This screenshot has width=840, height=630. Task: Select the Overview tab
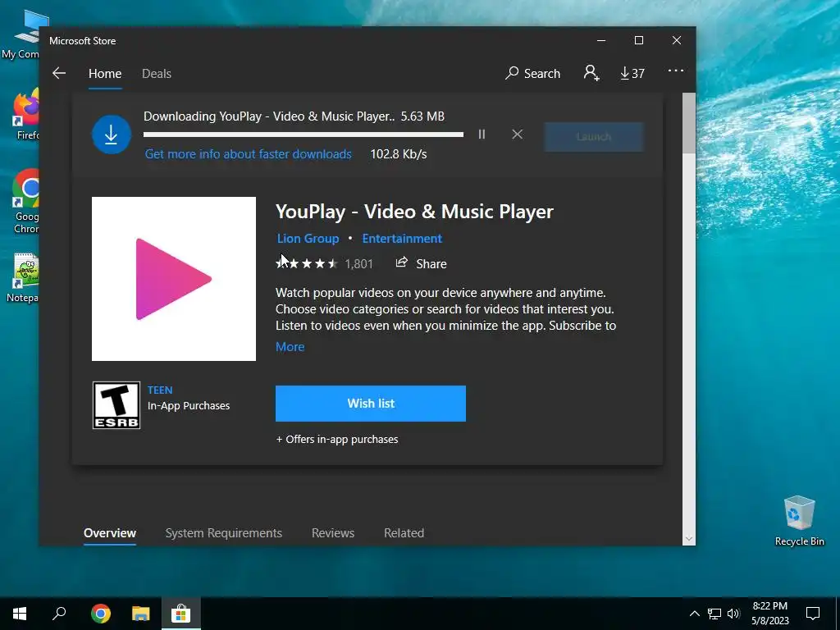pos(110,533)
